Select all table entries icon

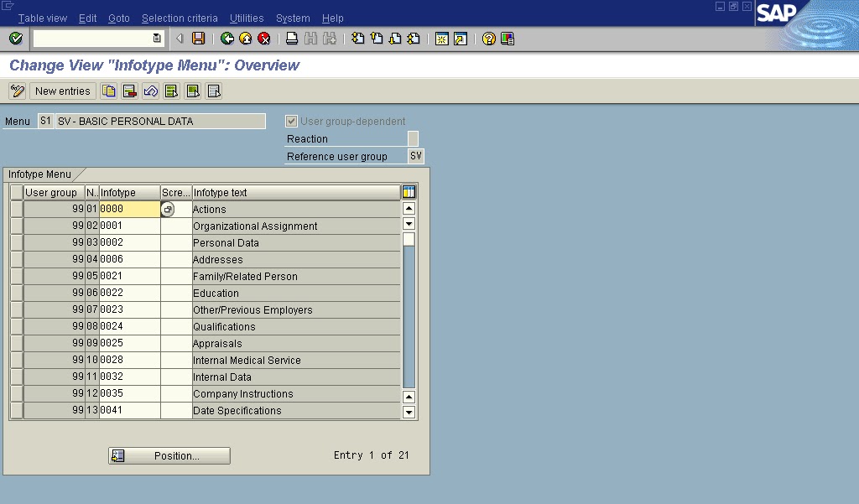(x=173, y=91)
